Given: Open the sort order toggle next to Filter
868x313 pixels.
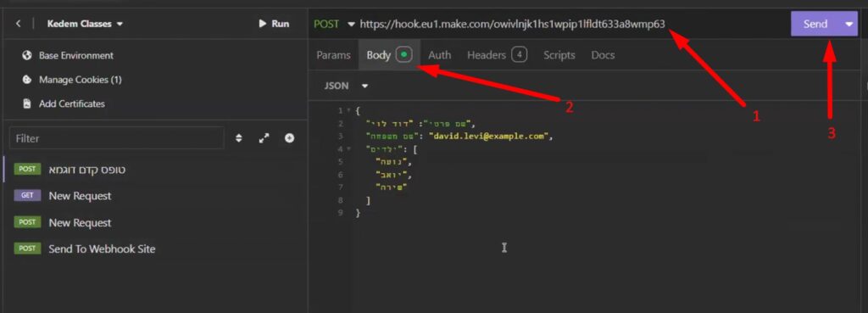Looking at the screenshot, I should pyautogui.click(x=238, y=138).
